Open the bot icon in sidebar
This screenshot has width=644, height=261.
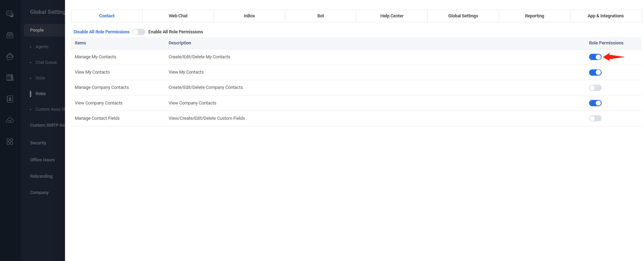click(x=10, y=56)
